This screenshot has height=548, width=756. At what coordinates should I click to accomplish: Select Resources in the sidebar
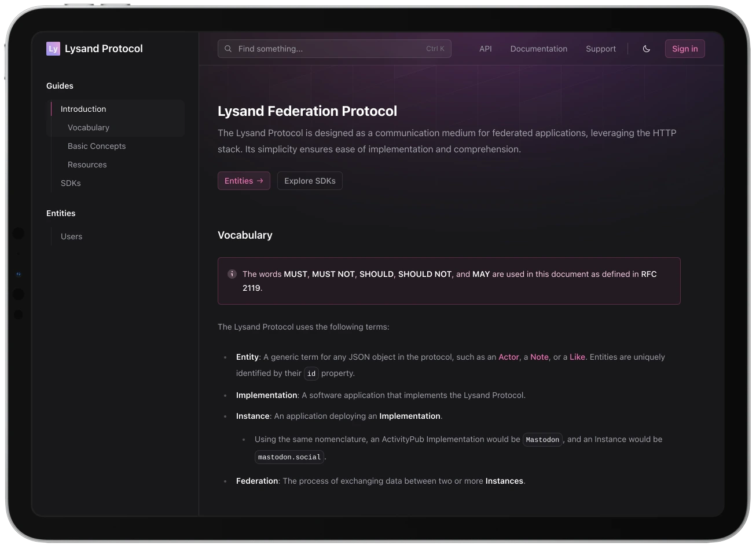(87, 165)
